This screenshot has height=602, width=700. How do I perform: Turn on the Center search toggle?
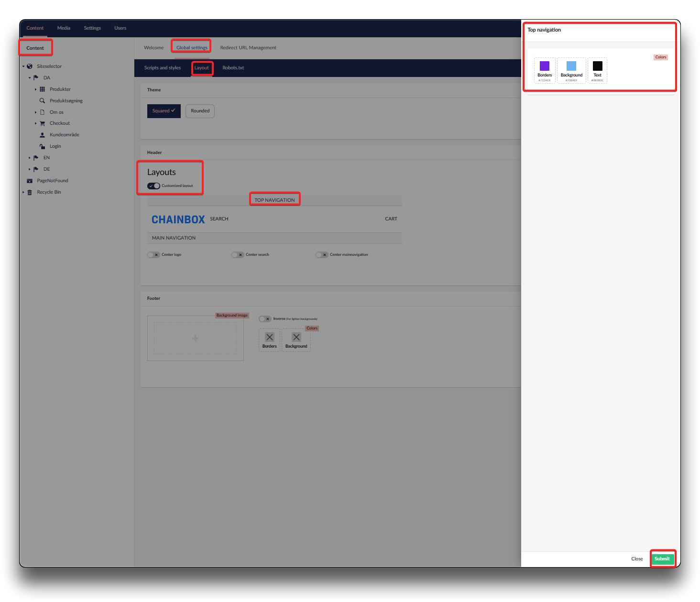point(238,255)
